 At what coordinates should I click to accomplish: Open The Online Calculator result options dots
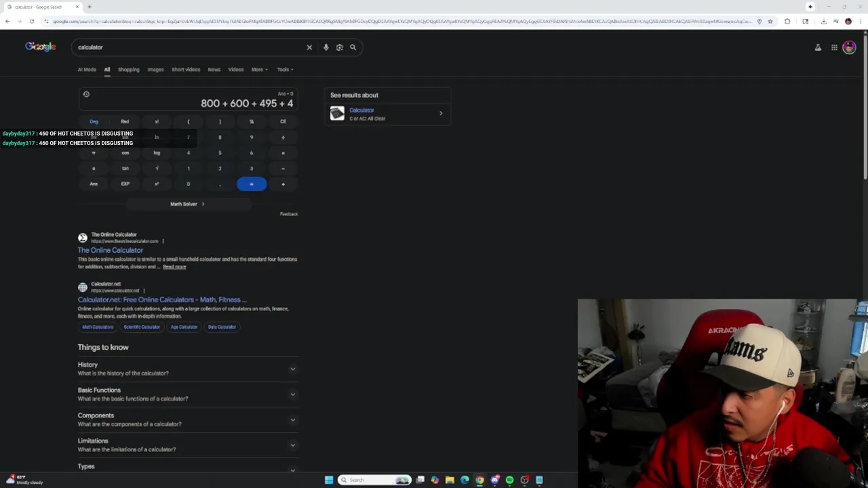[163, 241]
